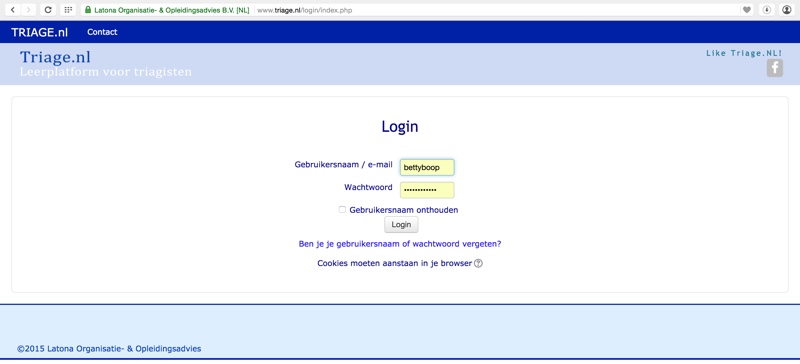Click the browser forward arrow
Screen dimensions: 800x364
point(29,10)
